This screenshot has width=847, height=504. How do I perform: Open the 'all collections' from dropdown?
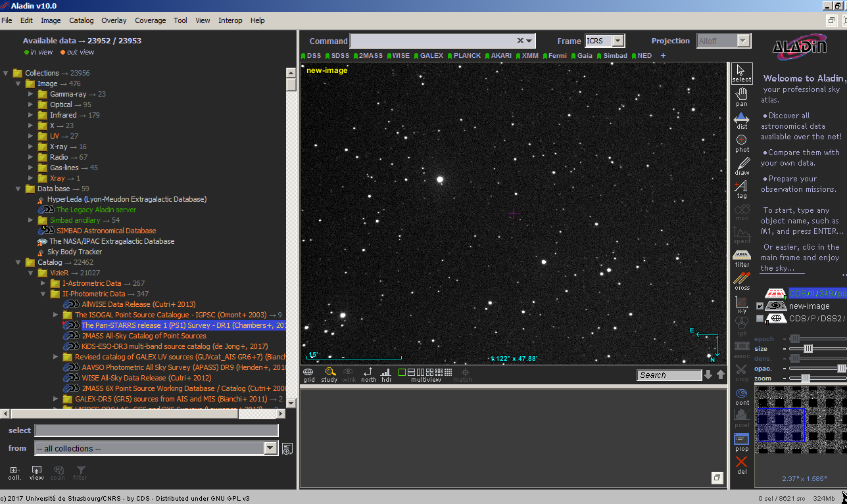point(270,448)
